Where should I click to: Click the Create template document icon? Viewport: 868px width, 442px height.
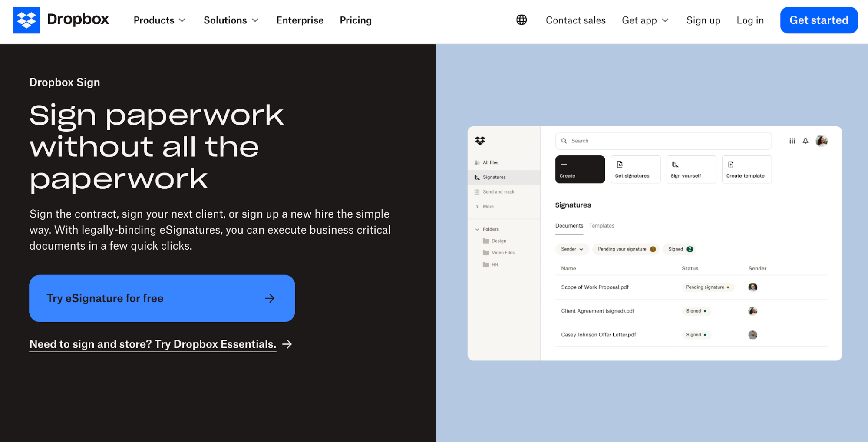(731, 164)
